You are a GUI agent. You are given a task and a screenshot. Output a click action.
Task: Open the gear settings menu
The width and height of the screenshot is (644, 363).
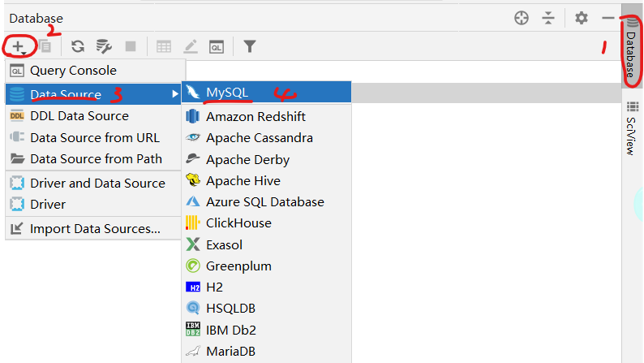pos(582,18)
